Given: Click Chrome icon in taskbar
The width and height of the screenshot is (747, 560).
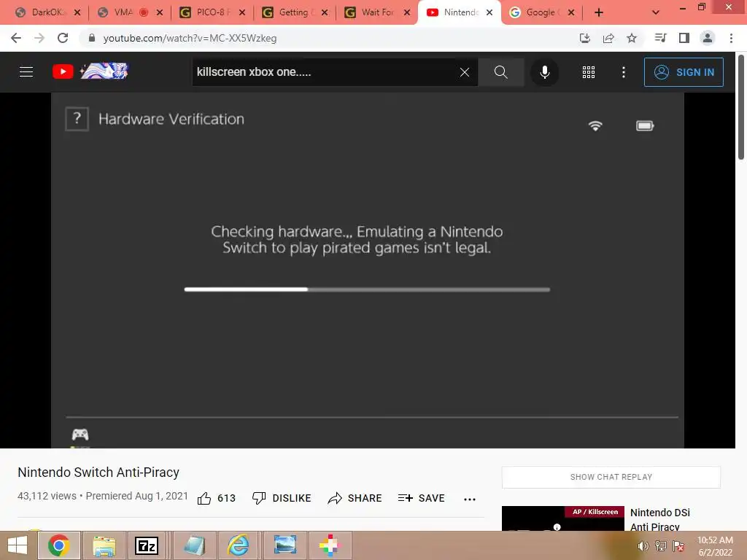Looking at the screenshot, I should point(58,545).
